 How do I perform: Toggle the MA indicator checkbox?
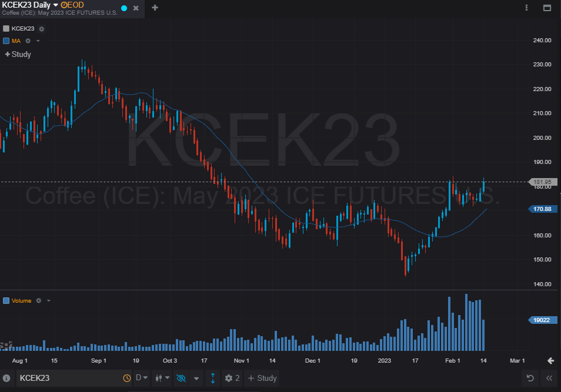coord(6,41)
